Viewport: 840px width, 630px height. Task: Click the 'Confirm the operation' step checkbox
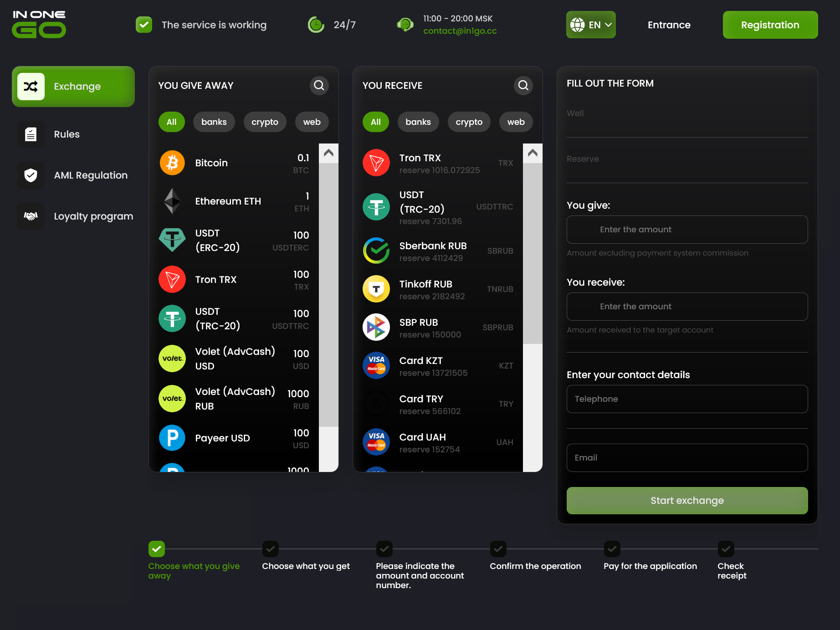(x=498, y=549)
